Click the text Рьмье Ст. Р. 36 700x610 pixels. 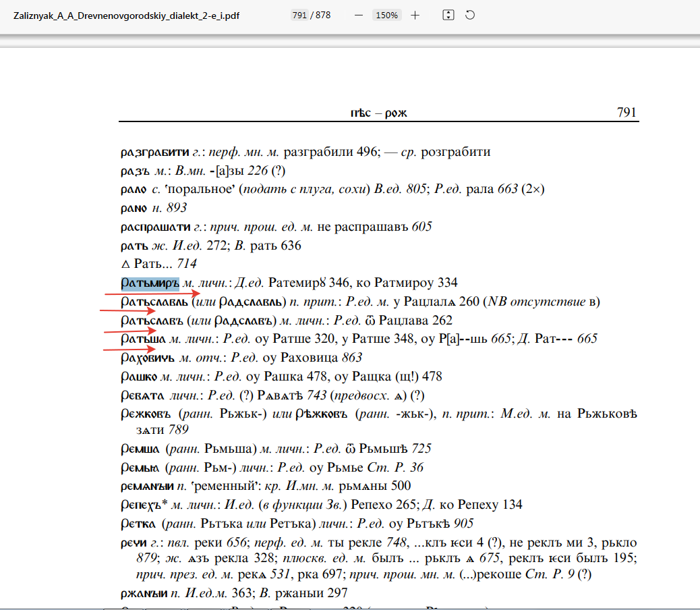pyautogui.click(x=375, y=468)
